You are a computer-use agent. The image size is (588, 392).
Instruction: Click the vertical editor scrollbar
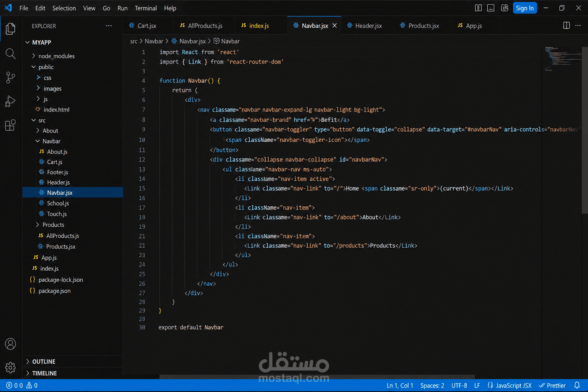[x=585, y=130]
